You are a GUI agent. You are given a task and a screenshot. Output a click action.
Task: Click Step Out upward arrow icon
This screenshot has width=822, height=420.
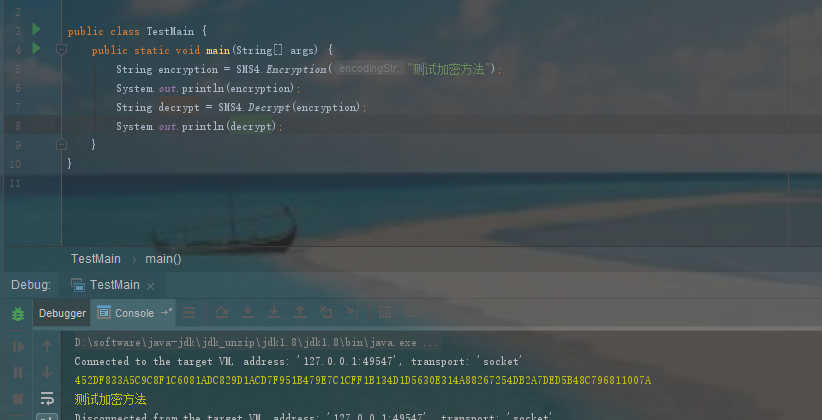coord(300,313)
